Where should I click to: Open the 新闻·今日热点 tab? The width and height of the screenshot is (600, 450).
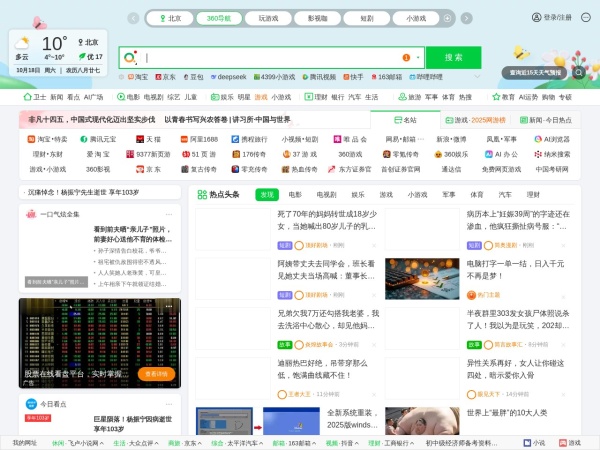pos(546,120)
